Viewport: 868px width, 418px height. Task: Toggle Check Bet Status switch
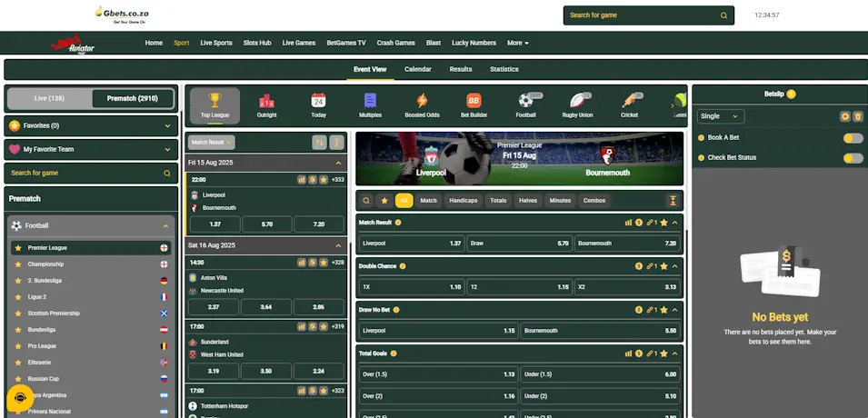point(853,158)
